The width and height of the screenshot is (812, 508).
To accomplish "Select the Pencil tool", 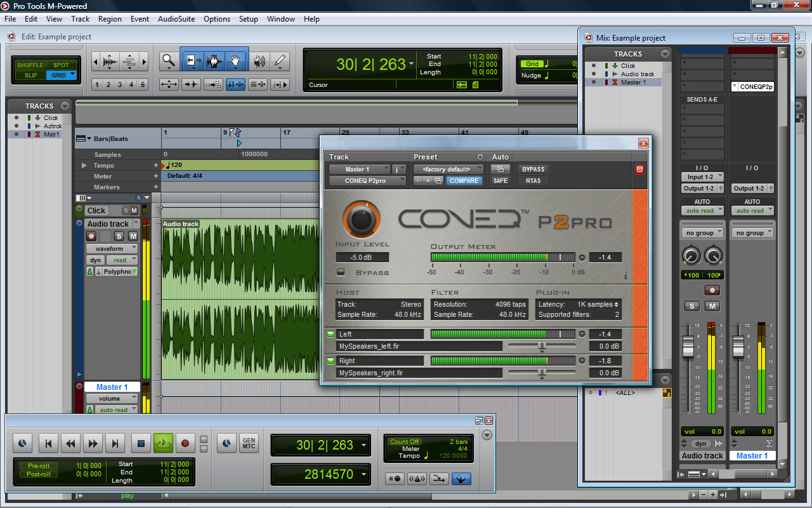I will click(x=280, y=61).
